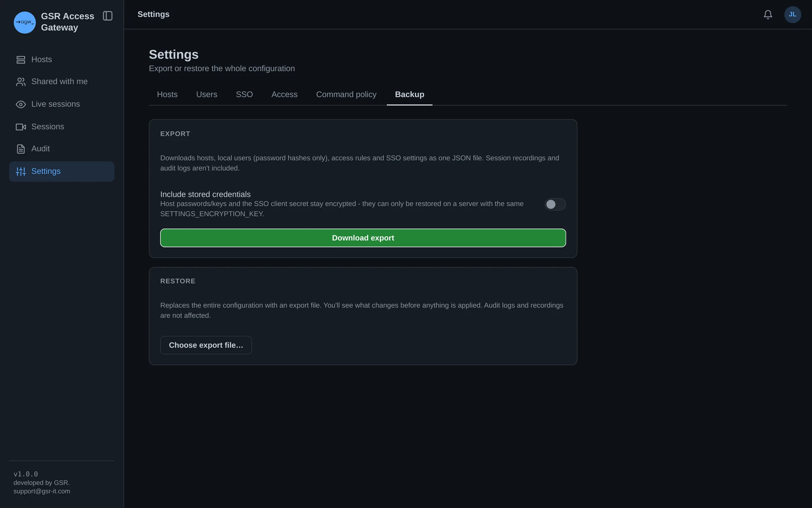
Task: Click the agw logo circle
Action: (x=25, y=22)
